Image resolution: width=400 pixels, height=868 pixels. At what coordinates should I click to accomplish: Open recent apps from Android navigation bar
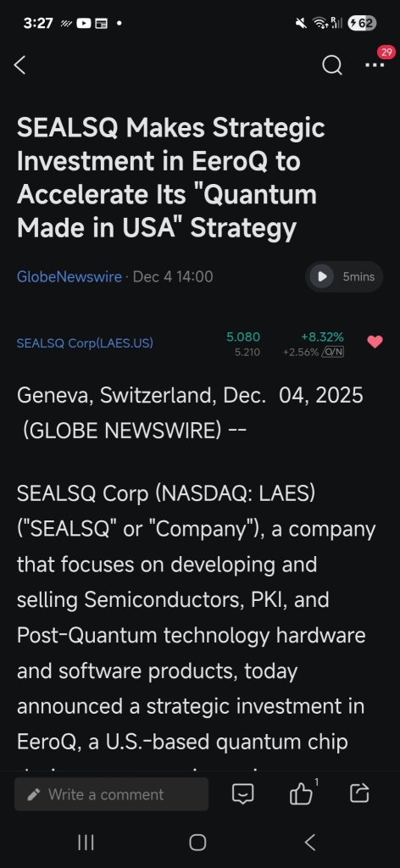[x=86, y=843]
